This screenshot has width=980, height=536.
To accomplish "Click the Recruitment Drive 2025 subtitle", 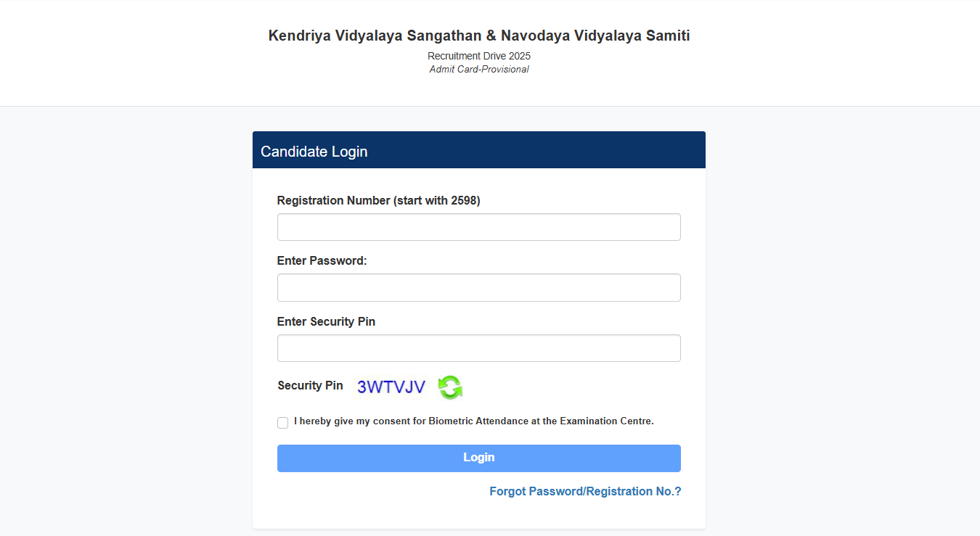I will 478,56.
